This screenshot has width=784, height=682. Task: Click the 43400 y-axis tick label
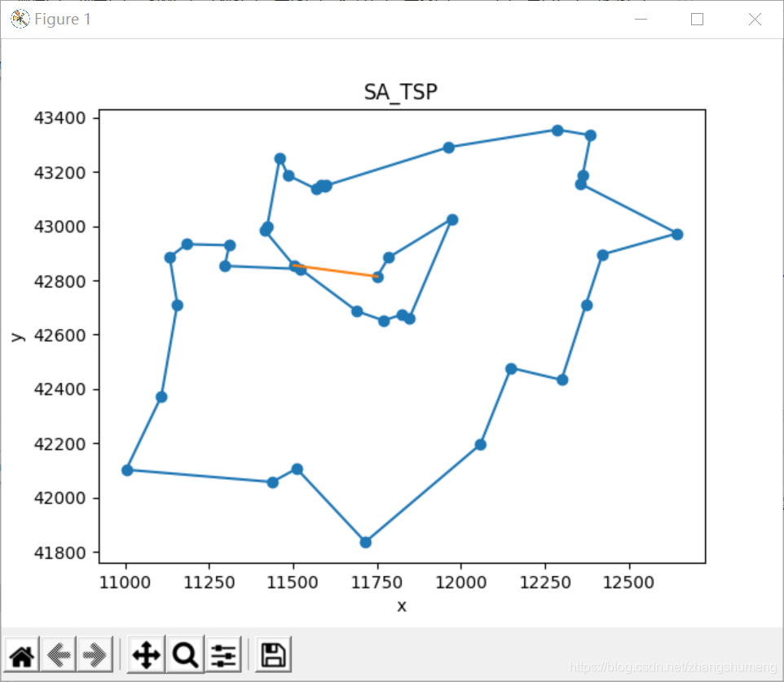(59, 118)
